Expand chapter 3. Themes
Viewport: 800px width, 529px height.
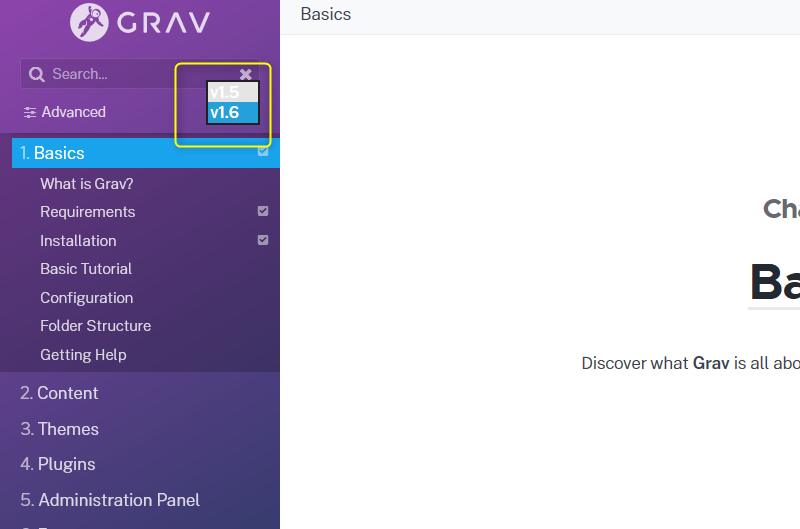(x=59, y=429)
